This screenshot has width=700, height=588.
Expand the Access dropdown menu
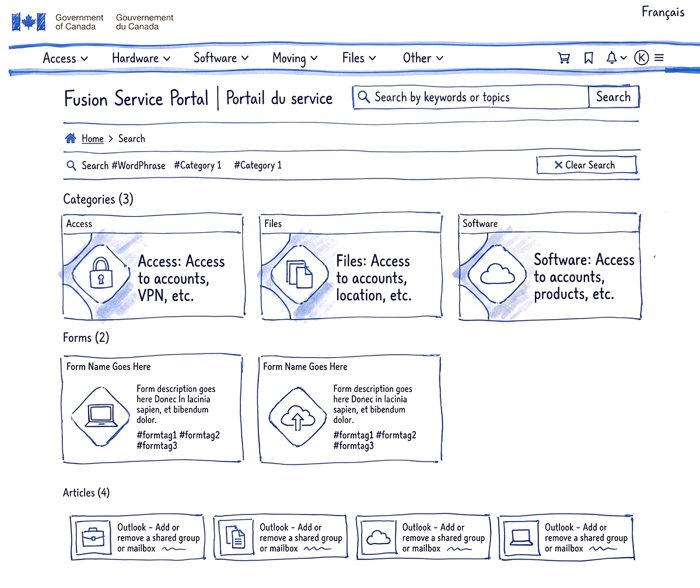[x=65, y=58]
